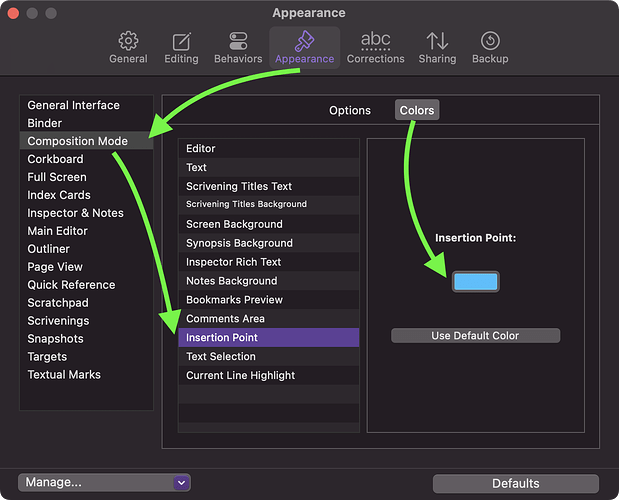
Task: Choose Scrivening Titles Background color item
Action: (x=269, y=204)
